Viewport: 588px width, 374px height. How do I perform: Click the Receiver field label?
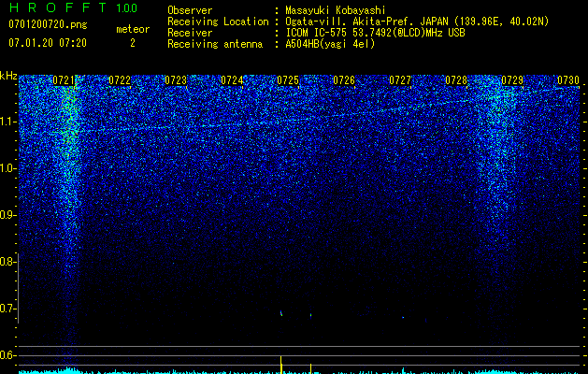190,33
